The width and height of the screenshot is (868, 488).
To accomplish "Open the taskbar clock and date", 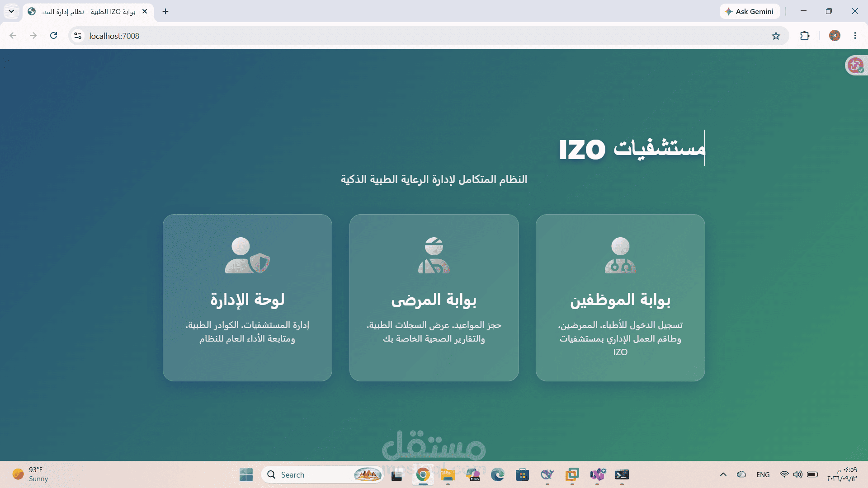I will 842,474.
